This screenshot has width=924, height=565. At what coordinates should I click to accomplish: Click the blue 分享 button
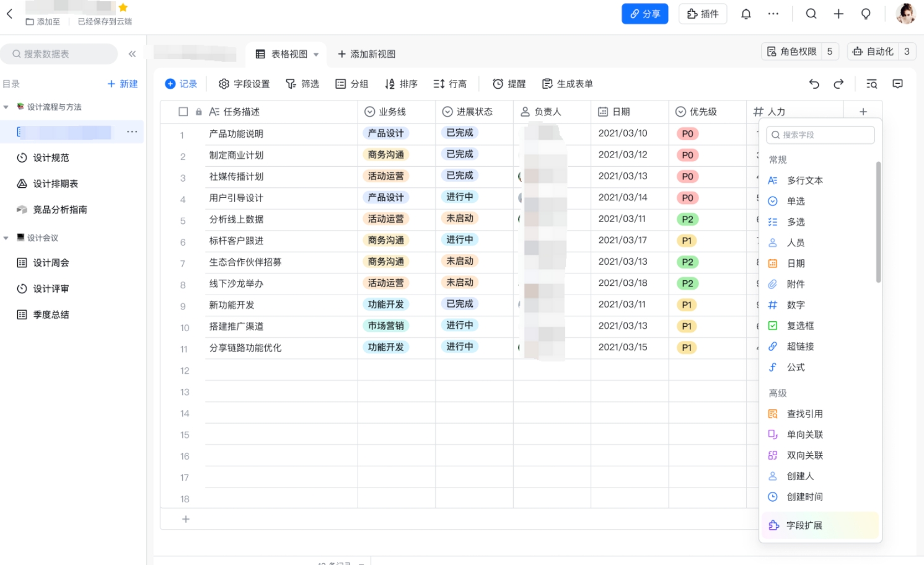coord(645,14)
